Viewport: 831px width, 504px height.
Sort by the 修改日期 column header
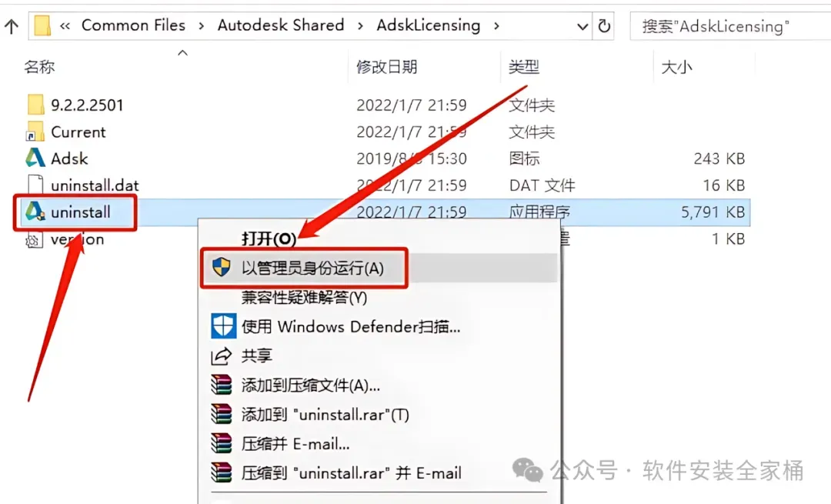(x=387, y=67)
